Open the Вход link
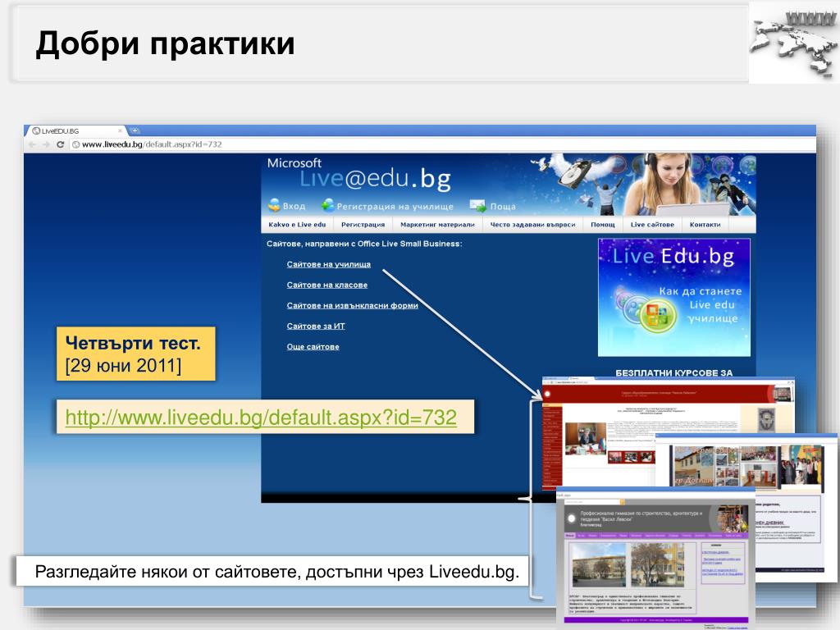The image size is (840, 630). pos(294,206)
